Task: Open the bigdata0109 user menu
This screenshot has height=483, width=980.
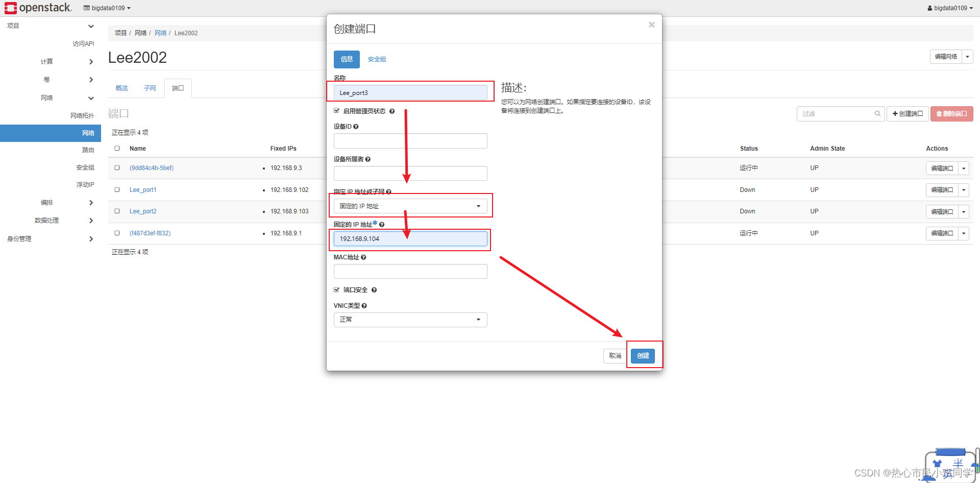Action: click(x=950, y=8)
